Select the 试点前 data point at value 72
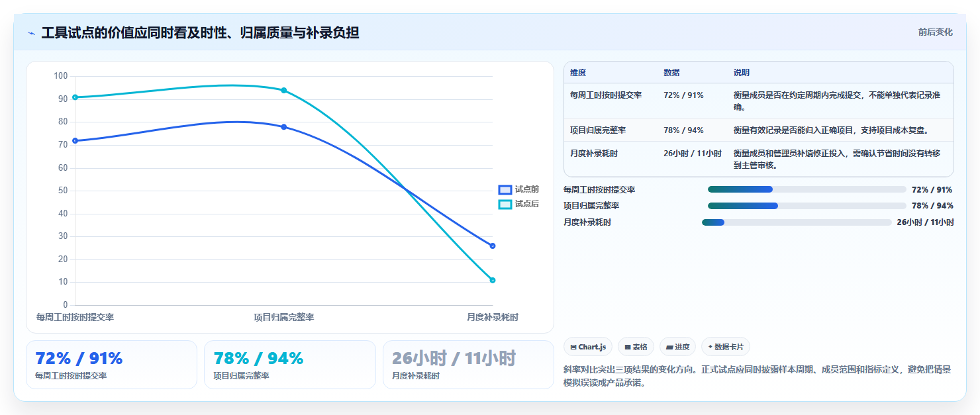The width and height of the screenshot is (980, 415). tap(75, 140)
